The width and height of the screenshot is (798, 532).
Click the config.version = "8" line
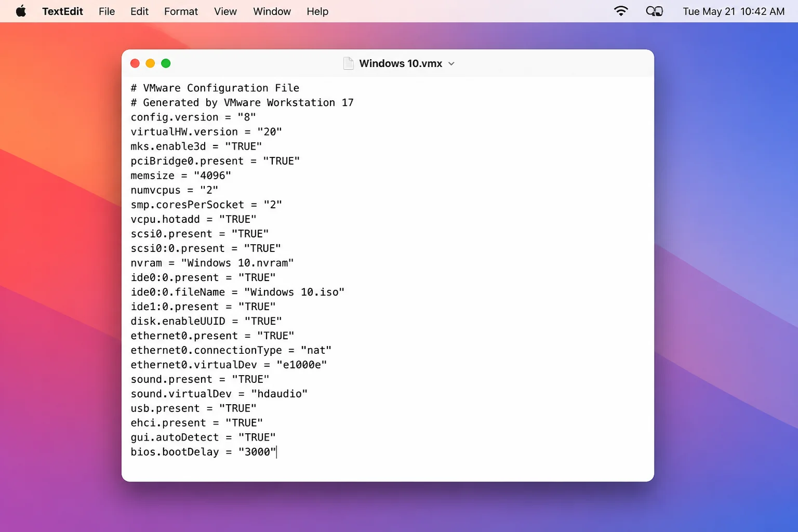tap(193, 117)
